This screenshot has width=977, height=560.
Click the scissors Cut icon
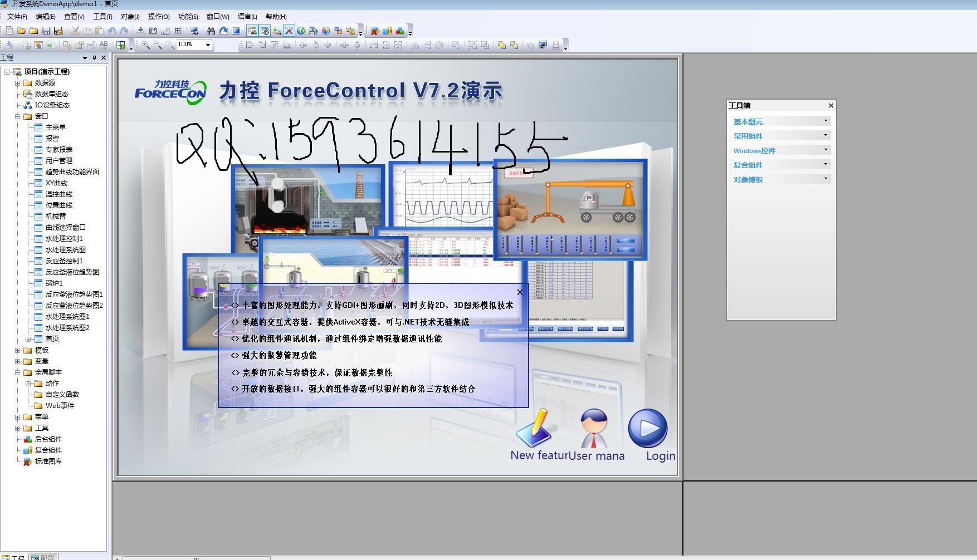point(75,31)
